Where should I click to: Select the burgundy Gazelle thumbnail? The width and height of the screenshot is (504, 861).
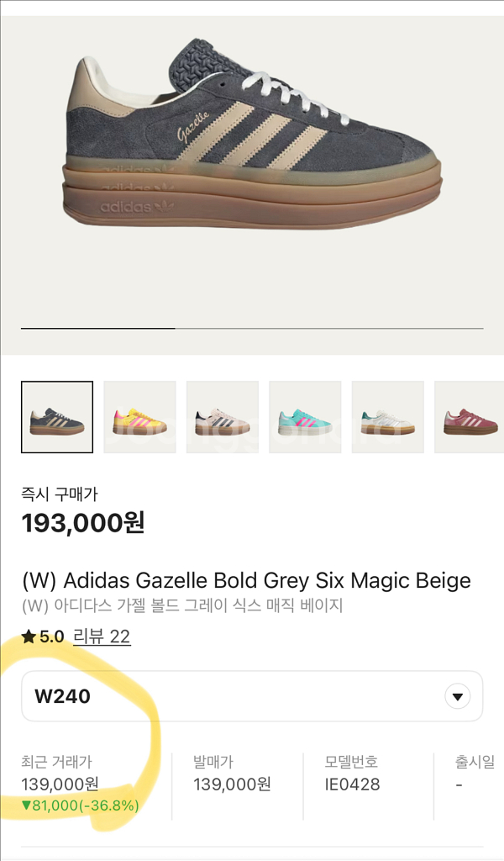click(470, 417)
